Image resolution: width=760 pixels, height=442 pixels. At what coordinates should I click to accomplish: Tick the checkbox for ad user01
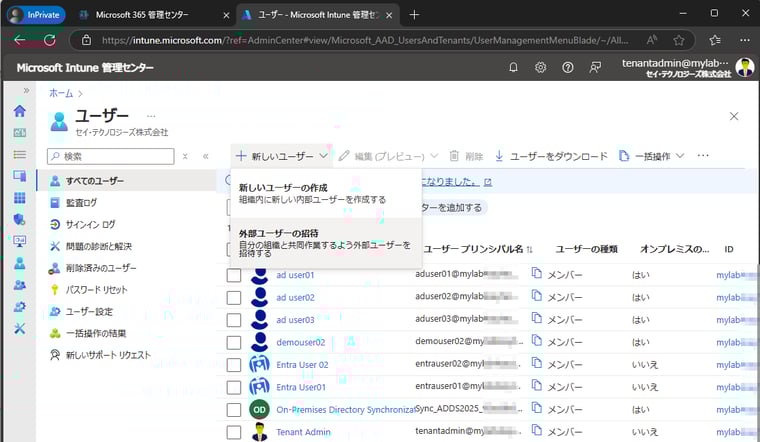tap(234, 275)
